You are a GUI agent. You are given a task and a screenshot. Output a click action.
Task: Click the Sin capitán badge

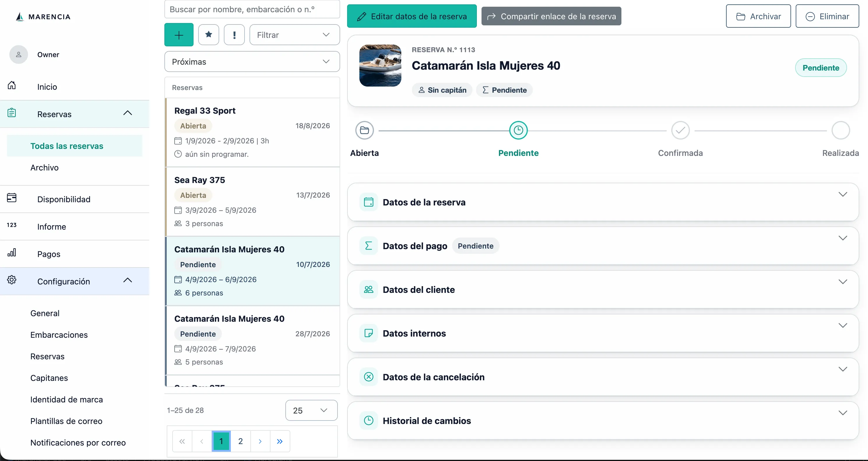point(442,90)
